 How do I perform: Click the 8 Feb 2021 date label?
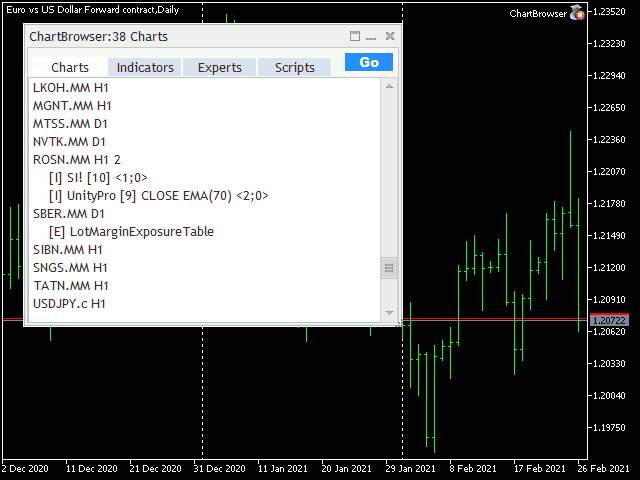pyautogui.click(x=473, y=469)
